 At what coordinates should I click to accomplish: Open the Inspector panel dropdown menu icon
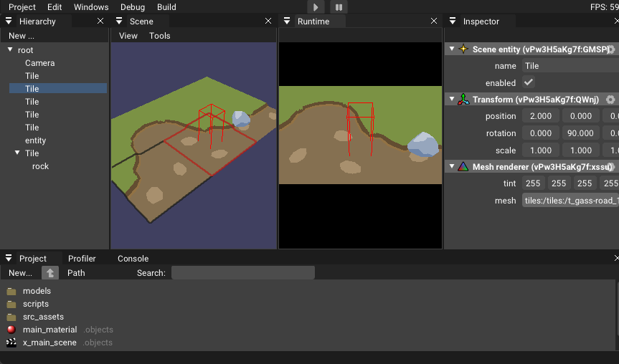click(x=453, y=21)
